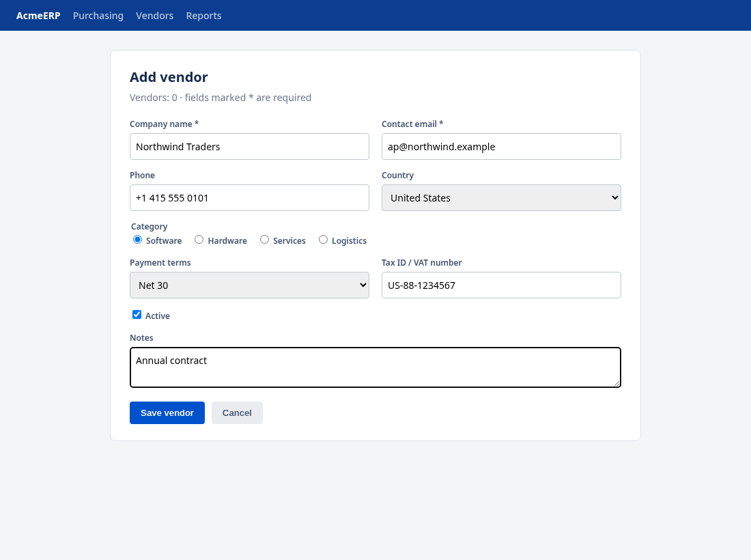Choose the Services category option
The width and height of the screenshot is (751, 560).
264,240
